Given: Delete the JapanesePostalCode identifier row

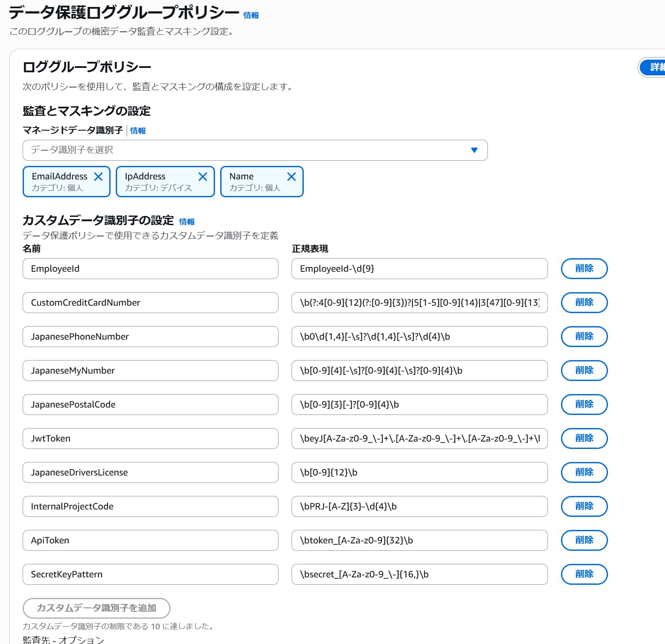Looking at the screenshot, I should (x=584, y=405).
